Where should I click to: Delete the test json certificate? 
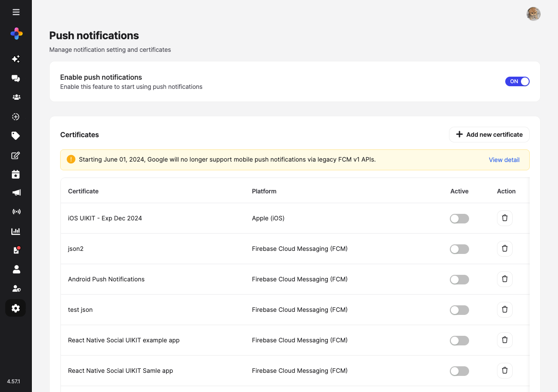[x=504, y=309]
